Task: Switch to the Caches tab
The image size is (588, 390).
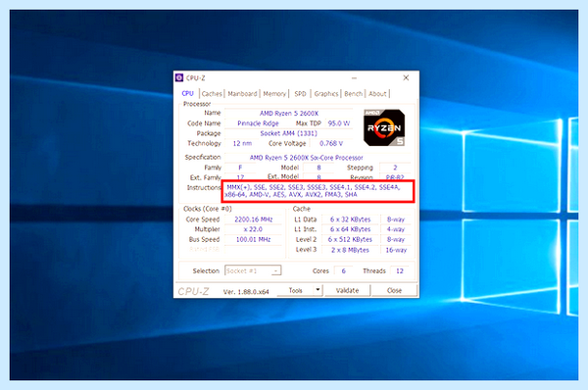Action: point(212,94)
